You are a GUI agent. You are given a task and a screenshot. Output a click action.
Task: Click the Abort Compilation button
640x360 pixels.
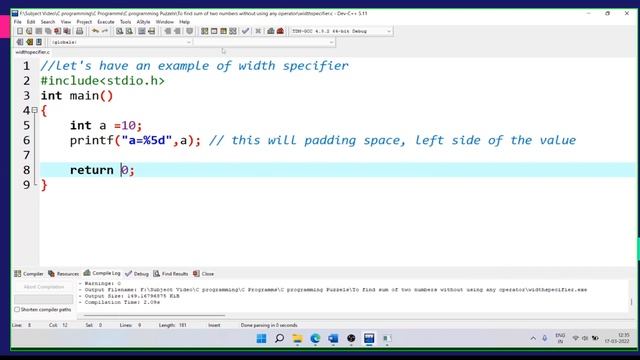point(44,287)
